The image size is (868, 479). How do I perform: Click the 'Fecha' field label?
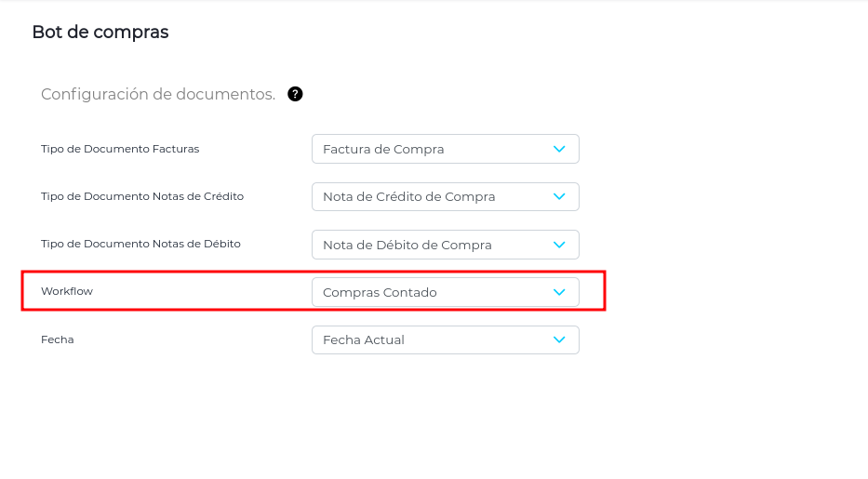pyautogui.click(x=58, y=339)
